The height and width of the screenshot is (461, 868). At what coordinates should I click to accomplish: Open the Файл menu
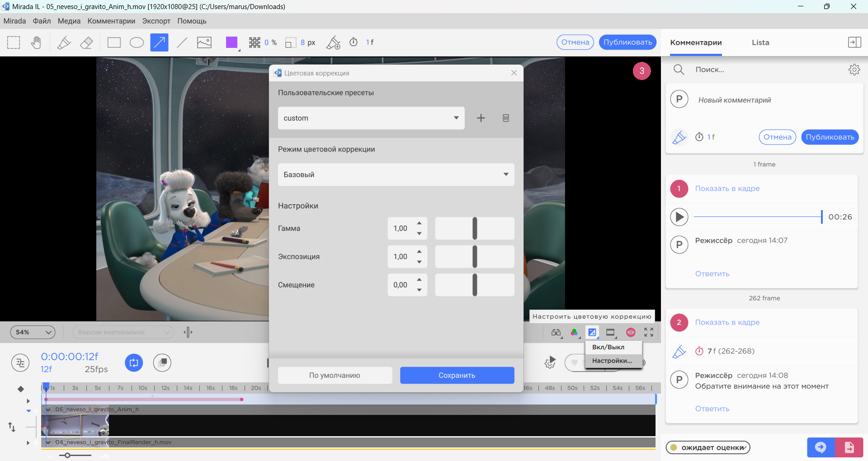pos(42,21)
